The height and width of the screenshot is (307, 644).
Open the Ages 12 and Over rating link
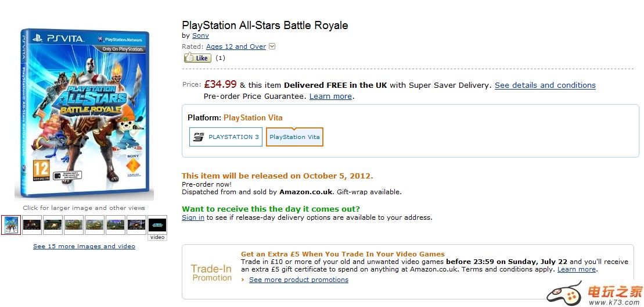tap(236, 47)
